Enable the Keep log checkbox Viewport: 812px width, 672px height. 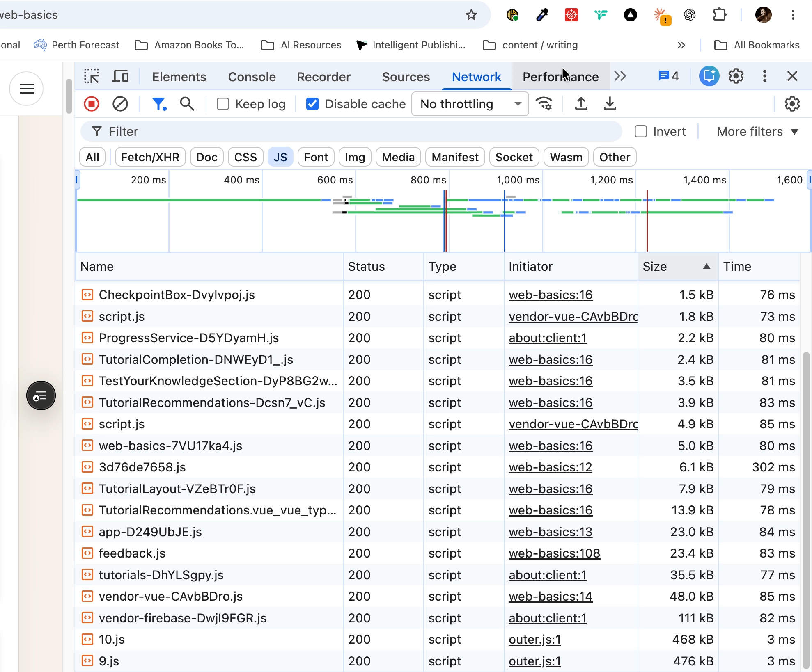point(223,104)
